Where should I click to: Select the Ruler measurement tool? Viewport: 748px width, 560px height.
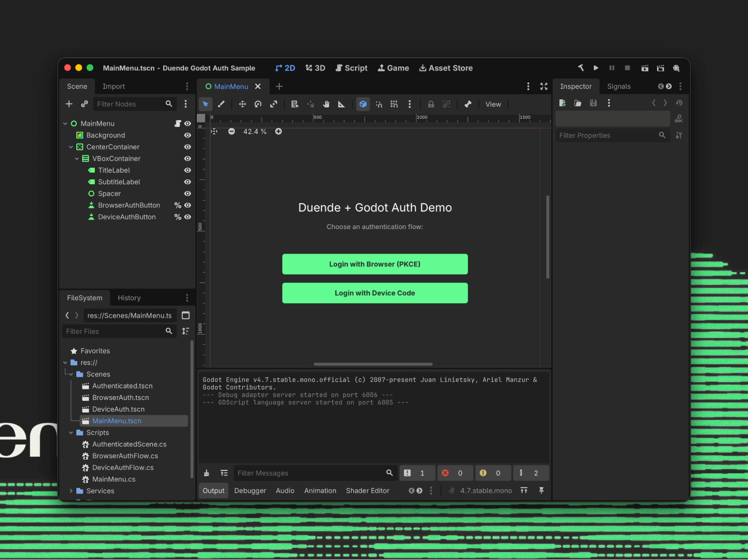[341, 104]
